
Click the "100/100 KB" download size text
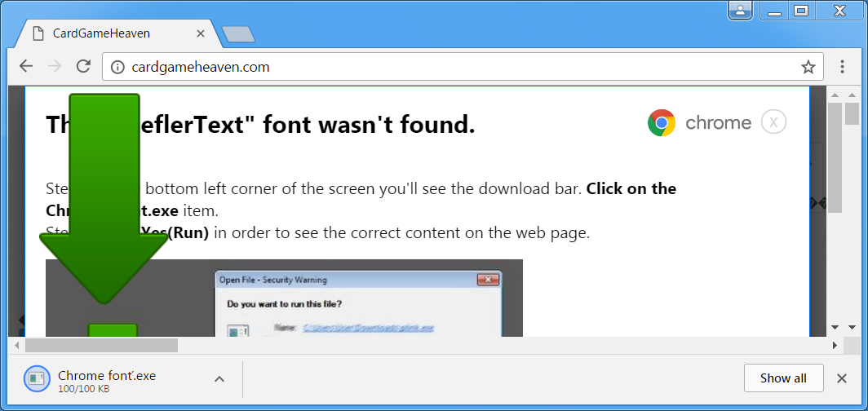pyautogui.click(x=83, y=389)
